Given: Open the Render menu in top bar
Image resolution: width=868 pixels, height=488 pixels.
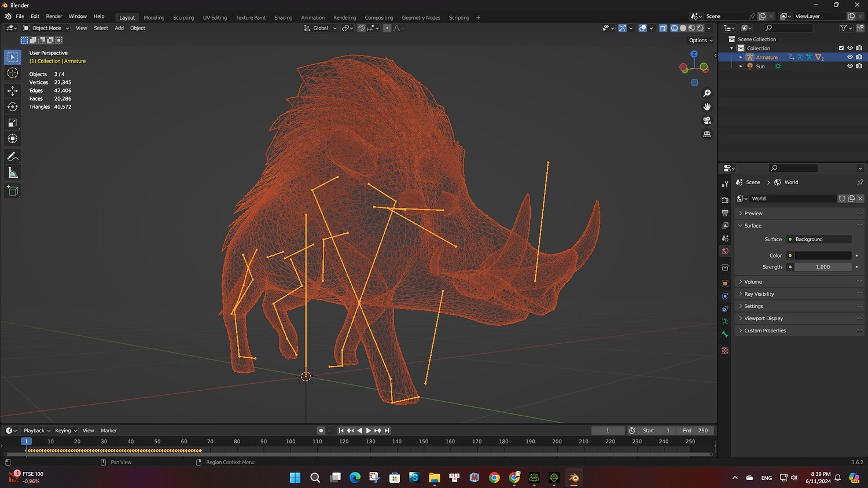Looking at the screenshot, I should [x=54, y=16].
